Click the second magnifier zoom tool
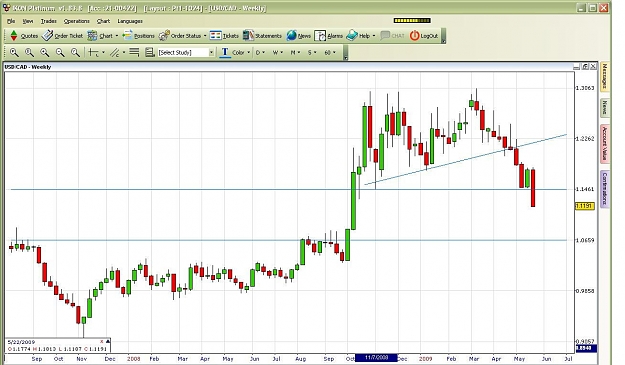625x365 pixels. [x=29, y=53]
